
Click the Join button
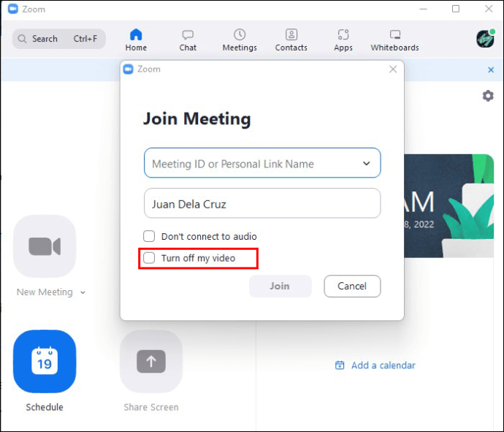coord(280,286)
